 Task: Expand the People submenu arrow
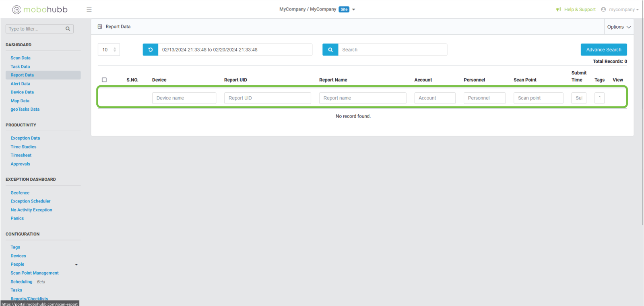[x=76, y=265]
